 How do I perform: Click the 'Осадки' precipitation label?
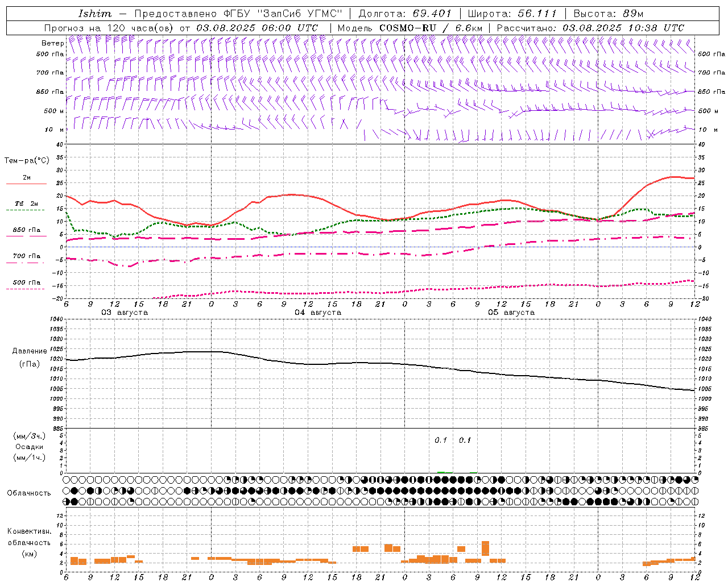[x=30, y=447]
